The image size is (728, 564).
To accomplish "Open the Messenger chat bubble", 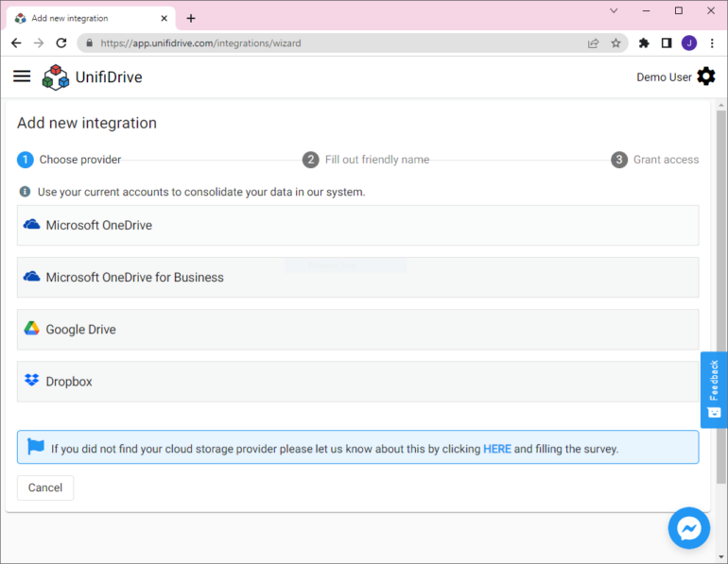I will [x=689, y=528].
